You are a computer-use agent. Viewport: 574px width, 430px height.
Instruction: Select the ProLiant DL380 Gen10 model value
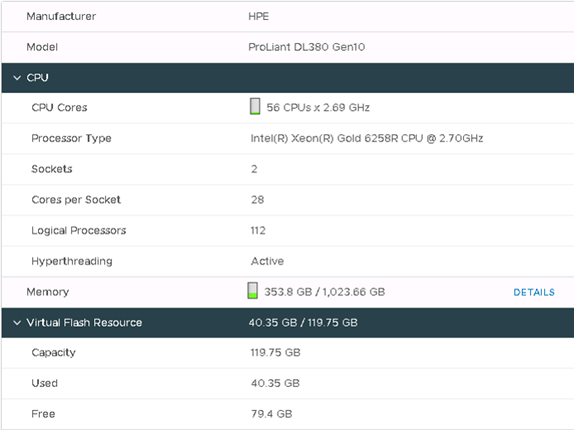(x=306, y=47)
